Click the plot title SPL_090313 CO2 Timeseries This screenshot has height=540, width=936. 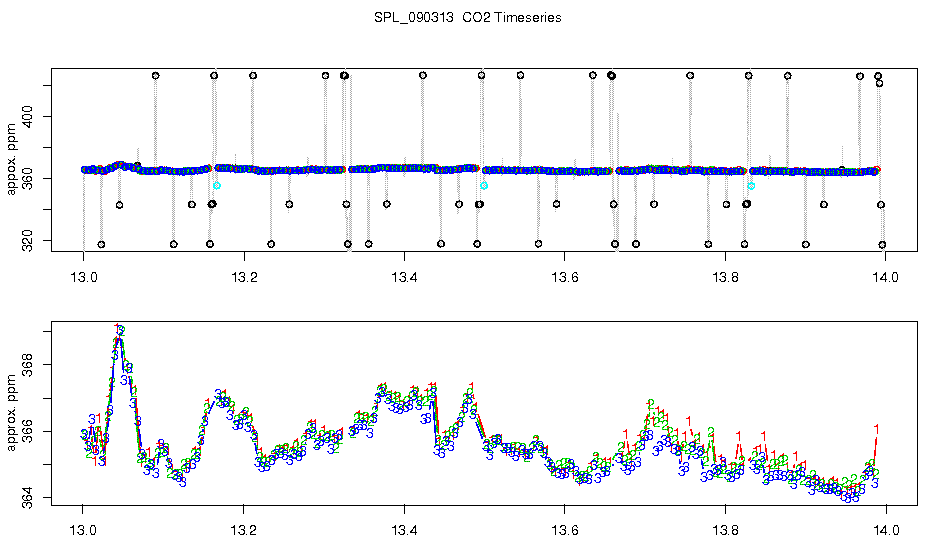click(x=467, y=18)
